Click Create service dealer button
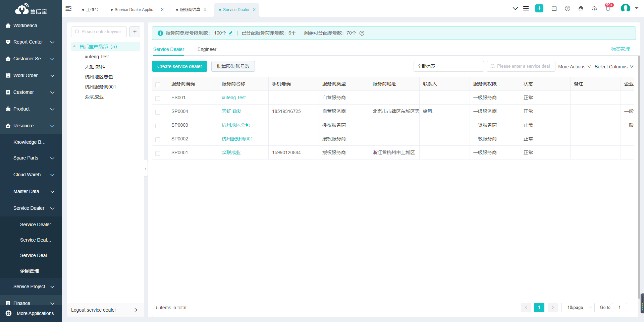644x322 pixels. point(180,66)
